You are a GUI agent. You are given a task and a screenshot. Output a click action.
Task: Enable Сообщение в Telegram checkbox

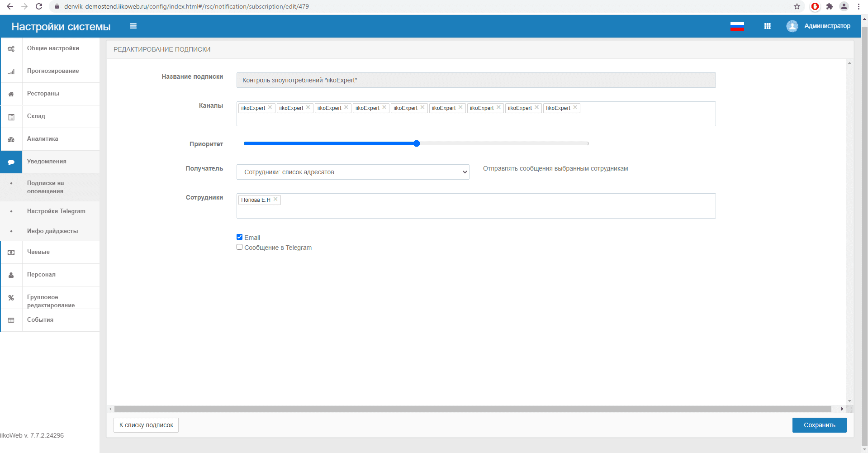click(240, 247)
